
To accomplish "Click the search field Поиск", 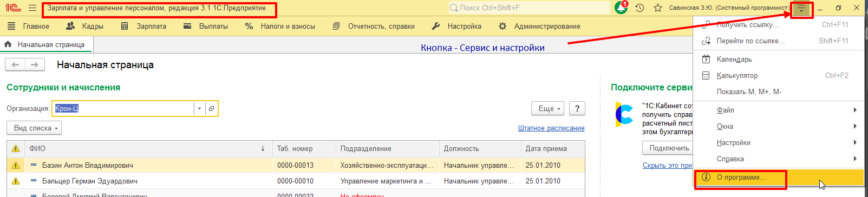I will tap(530, 8).
